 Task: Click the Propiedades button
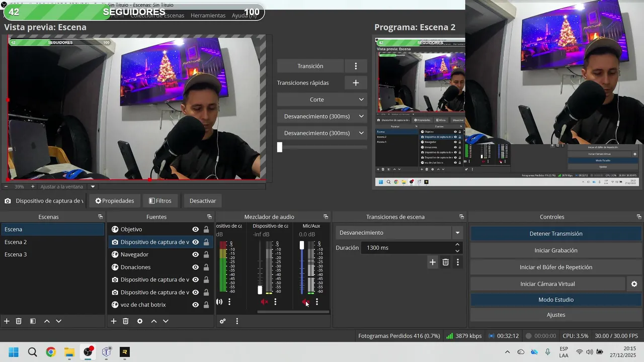coord(115,201)
